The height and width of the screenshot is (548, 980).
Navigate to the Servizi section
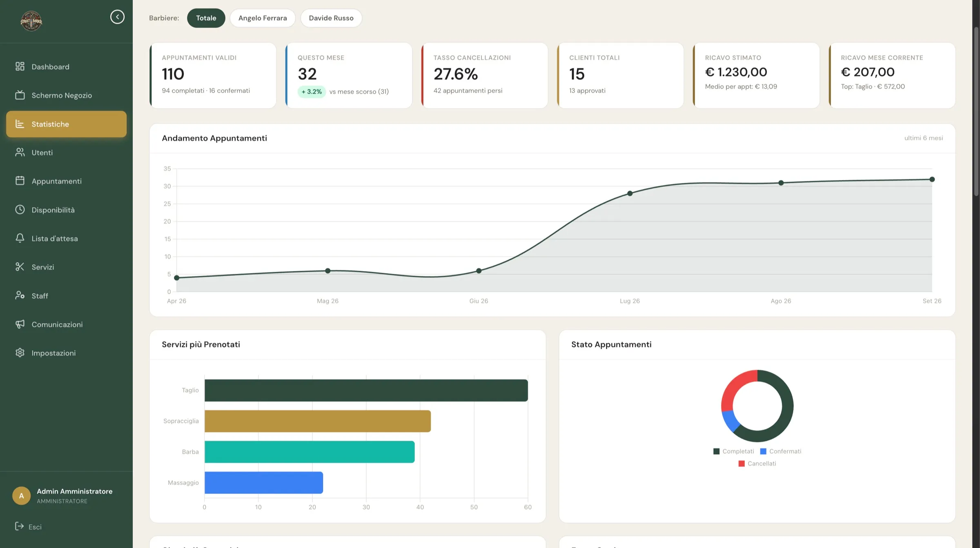(x=66, y=267)
